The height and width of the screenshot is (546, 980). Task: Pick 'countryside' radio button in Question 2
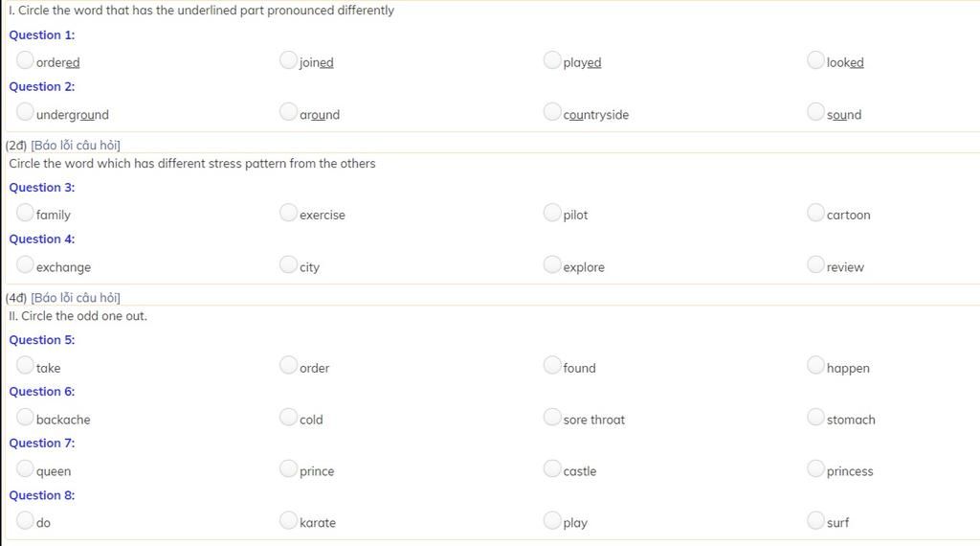(x=552, y=112)
